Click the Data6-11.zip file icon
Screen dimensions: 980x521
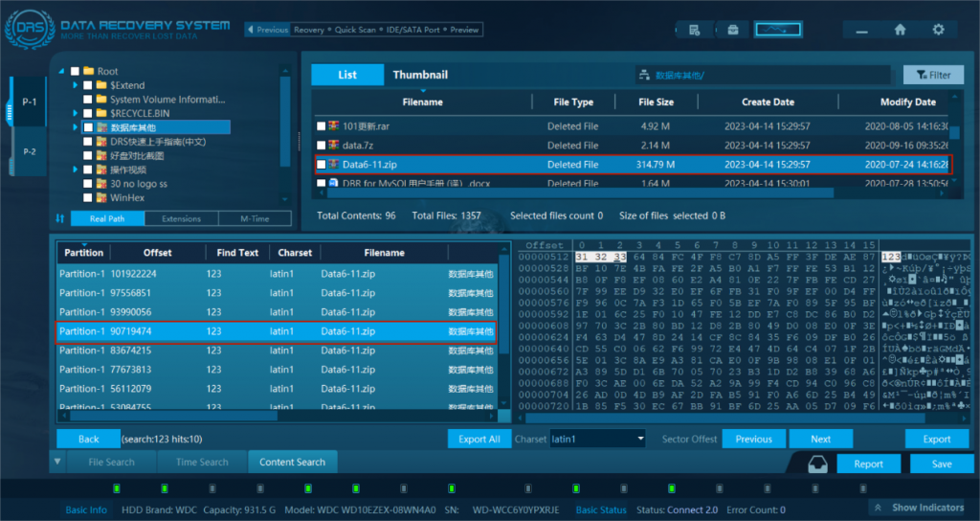coord(334,165)
